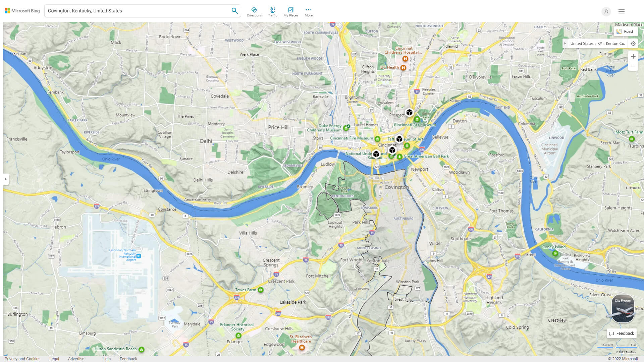Open the Directions panel
The width and height of the screenshot is (644, 362).
(x=254, y=11)
